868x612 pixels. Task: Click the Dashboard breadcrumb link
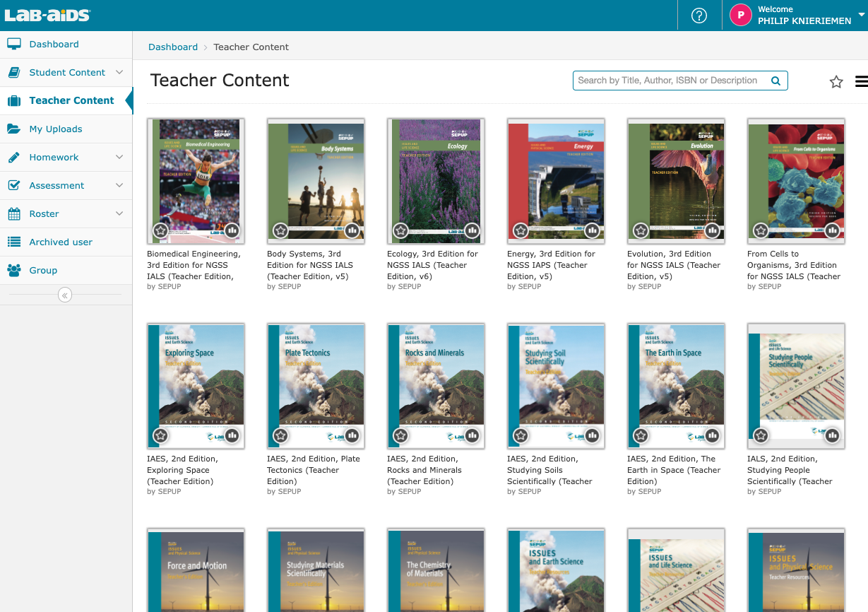[173, 47]
